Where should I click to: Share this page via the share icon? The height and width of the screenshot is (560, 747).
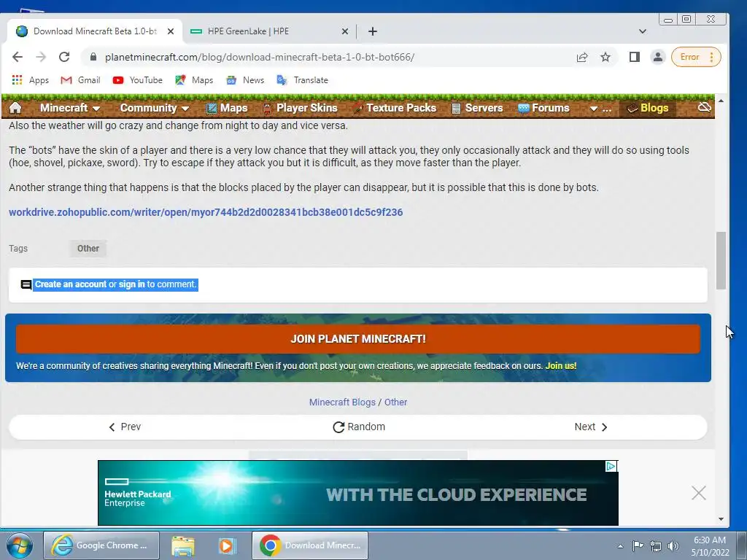pos(581,57)
